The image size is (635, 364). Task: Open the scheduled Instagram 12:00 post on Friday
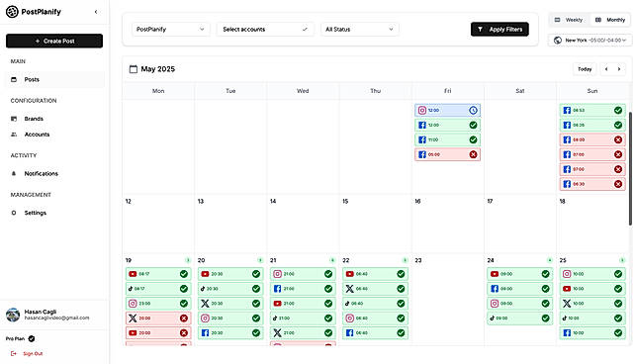point(447,110)
